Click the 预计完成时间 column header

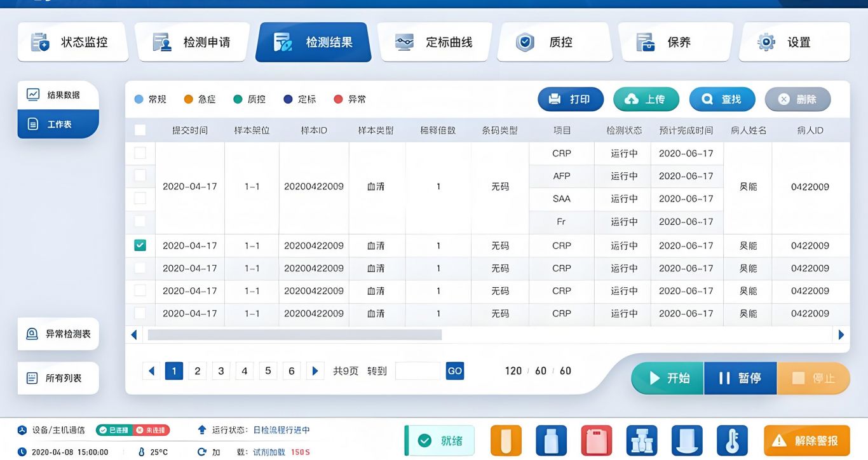[x=686, y=130]
